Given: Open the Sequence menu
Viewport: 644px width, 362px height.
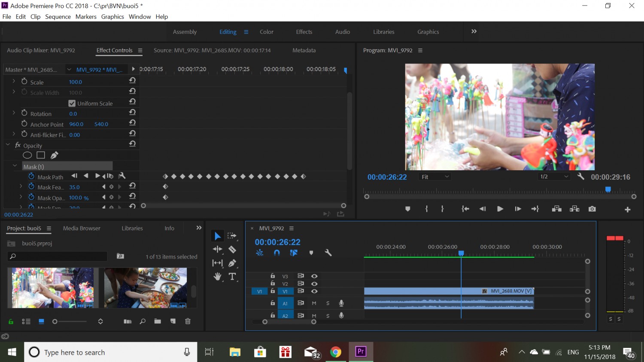Looking at the screenshot, I should tap(58, 17).
